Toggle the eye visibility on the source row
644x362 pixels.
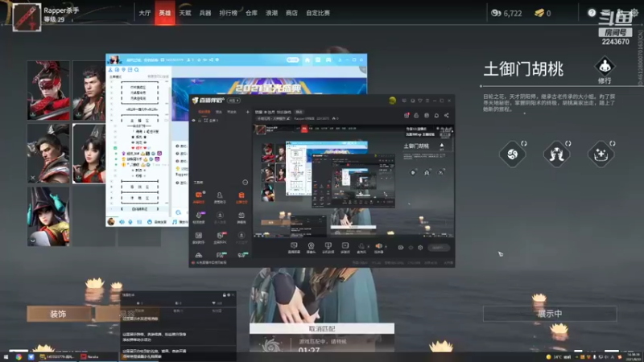coord(193,121)
